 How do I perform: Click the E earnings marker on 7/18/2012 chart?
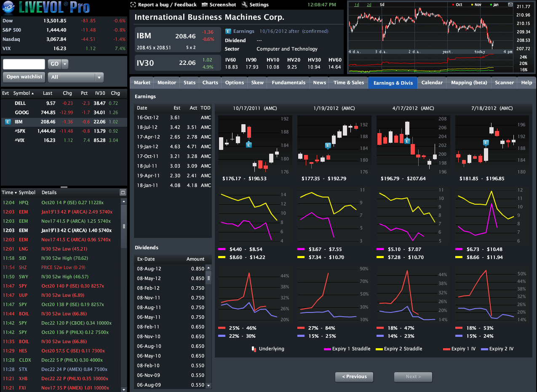pyautogui.click(x=486, y=143)
